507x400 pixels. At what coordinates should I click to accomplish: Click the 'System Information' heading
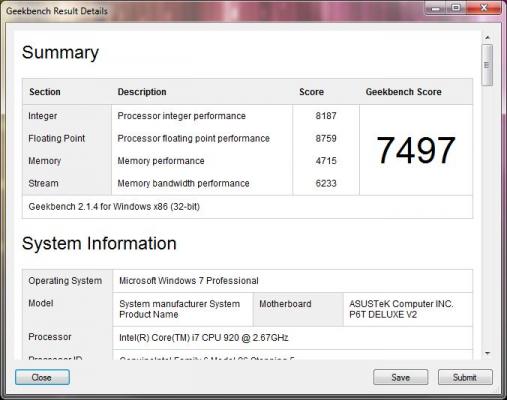99,244
